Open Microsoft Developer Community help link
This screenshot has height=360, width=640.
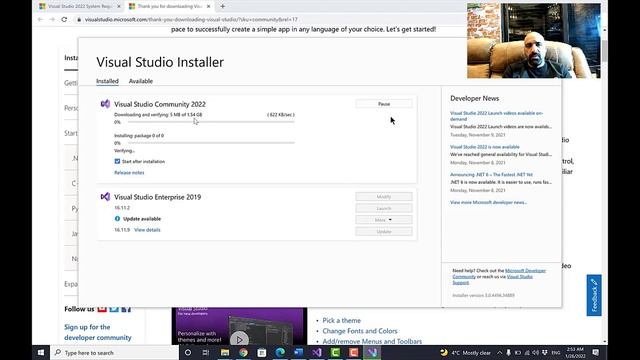click(x=525, y=271)
